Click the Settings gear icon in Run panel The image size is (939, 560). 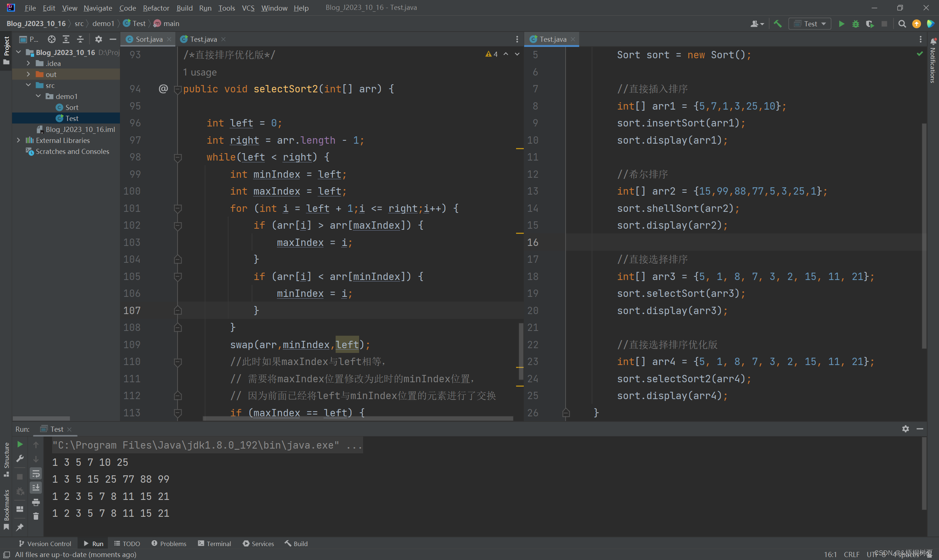click(906, 429)
